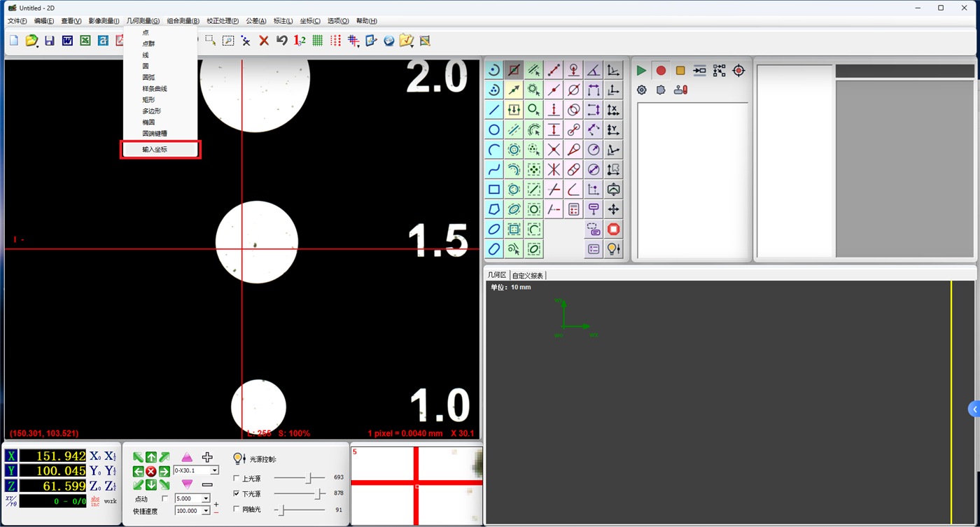This screenshot has width=980, height=527.
Task: Click the undo arrow toolbar icon
Action: coord(281,41)
